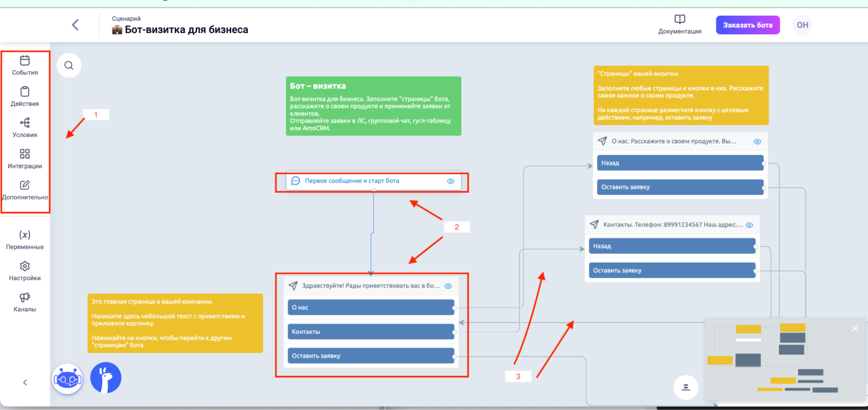Open the Переменные variables section

(25, 240)
